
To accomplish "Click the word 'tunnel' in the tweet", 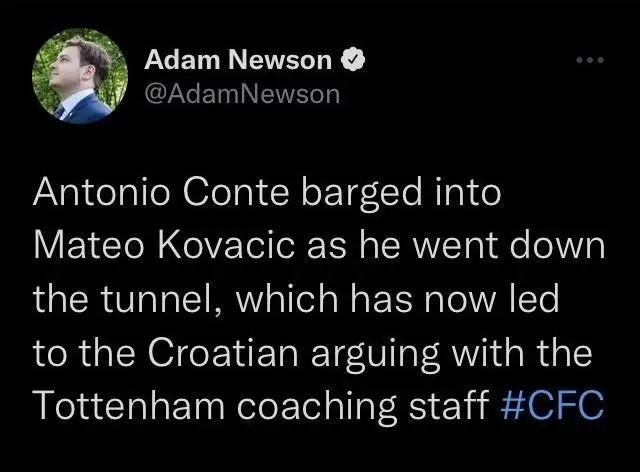I will [x=160, y=298].
